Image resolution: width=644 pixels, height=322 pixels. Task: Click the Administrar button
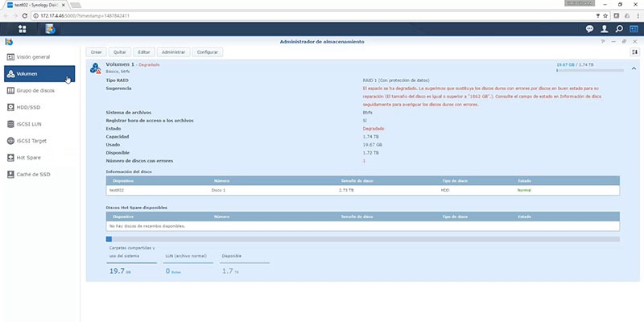pos(173,52)
